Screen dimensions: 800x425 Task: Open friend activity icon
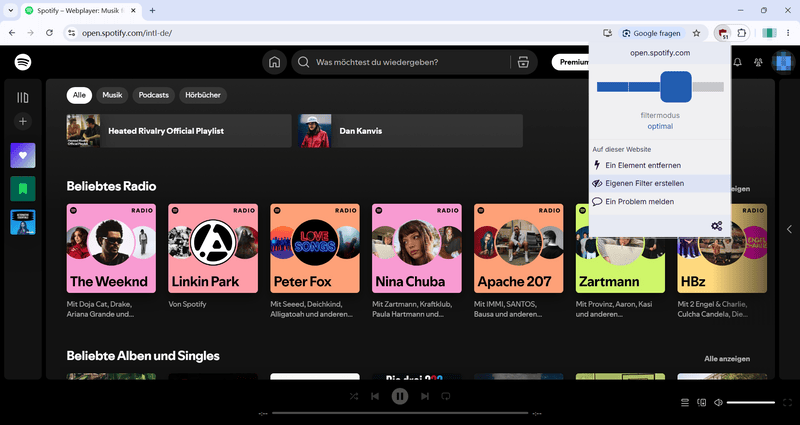point(758,62)
